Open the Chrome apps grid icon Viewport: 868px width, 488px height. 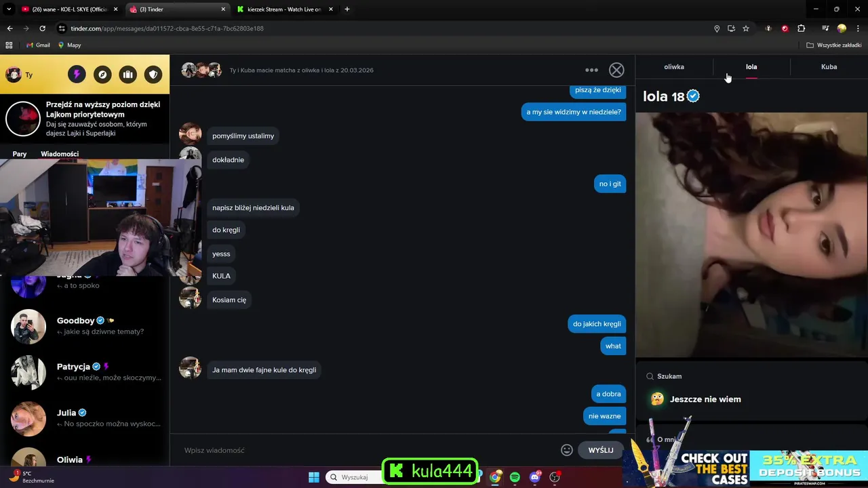[9, 45]
